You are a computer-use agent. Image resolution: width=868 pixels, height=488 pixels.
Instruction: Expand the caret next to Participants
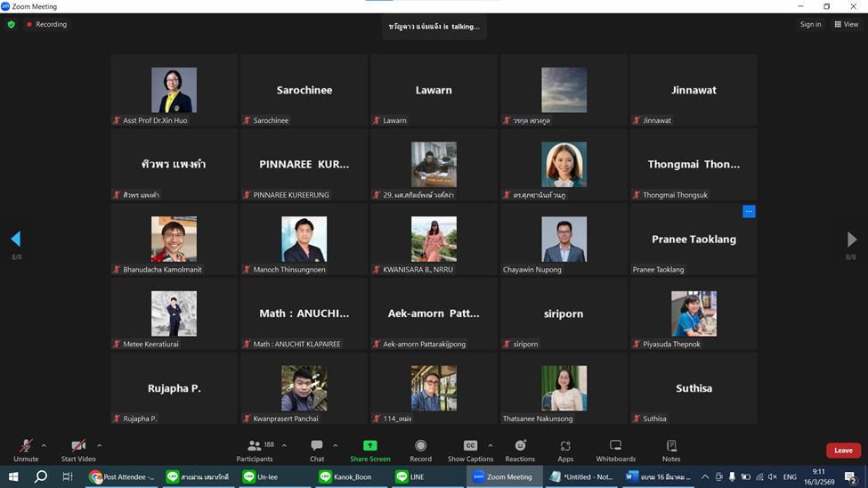[284, 445]
